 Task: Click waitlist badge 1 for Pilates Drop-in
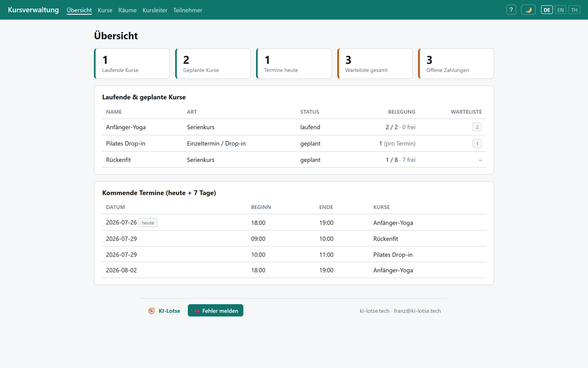click(x=477, y=143)
